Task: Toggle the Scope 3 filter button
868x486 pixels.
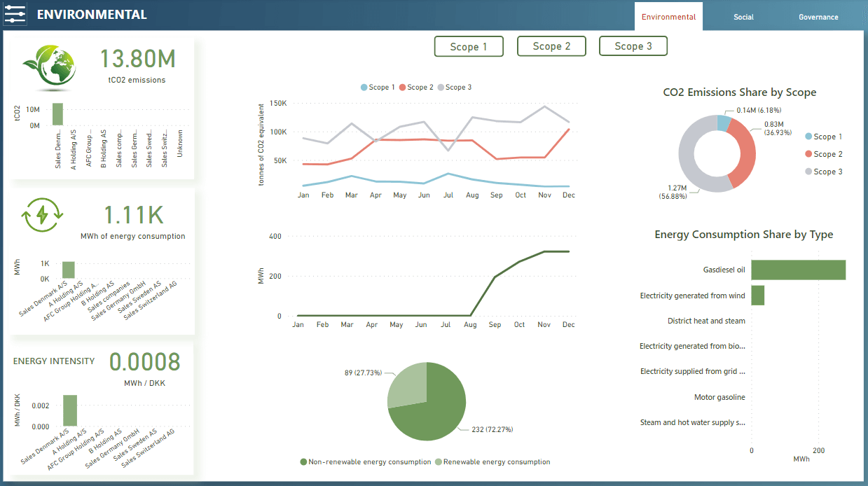Action: pos(633,46)
